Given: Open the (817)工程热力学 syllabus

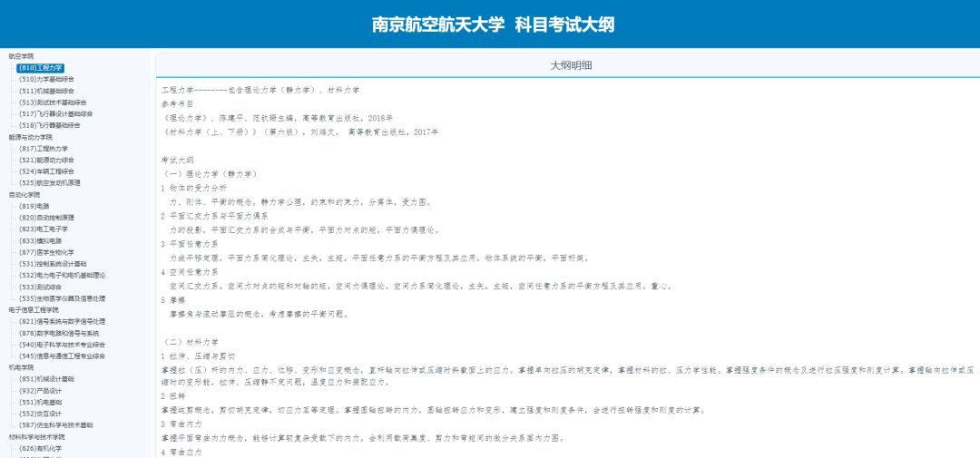Looking at the screenshot, I should coord(44,149).
